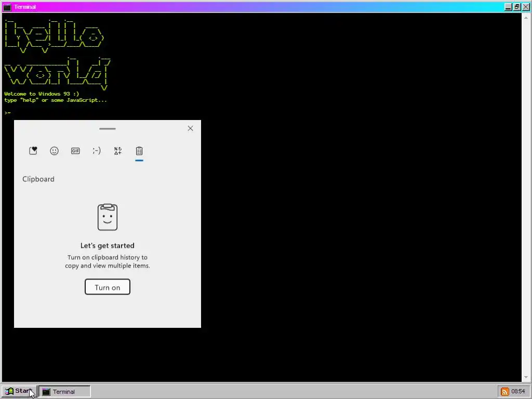Click the "Let's get started" text
The image size is (532, 399).
tap(107, 245)
